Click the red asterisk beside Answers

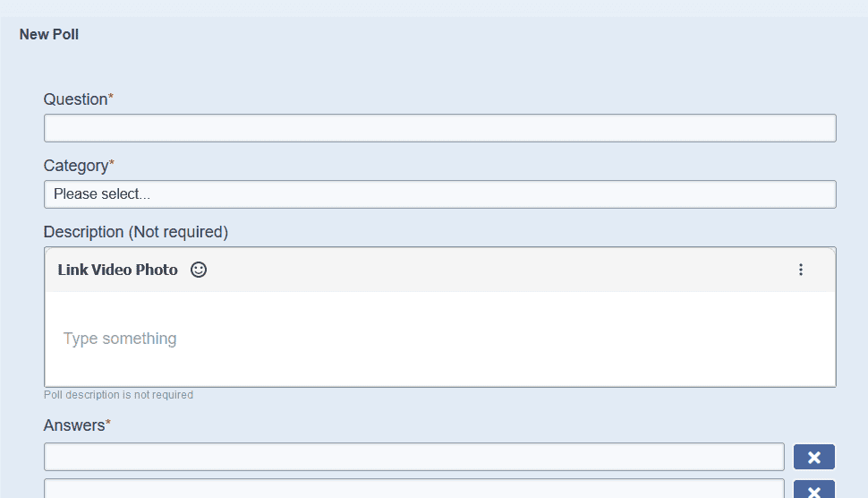click(x=108, y=423)
